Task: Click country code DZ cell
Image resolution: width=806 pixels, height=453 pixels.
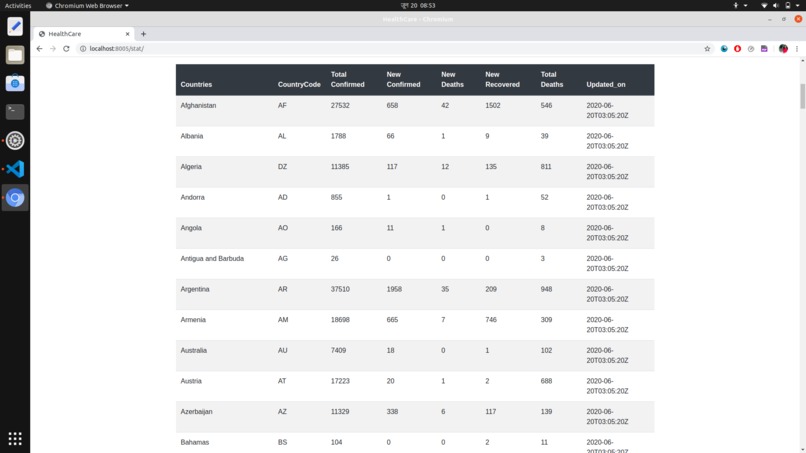Action: point(282,167)
